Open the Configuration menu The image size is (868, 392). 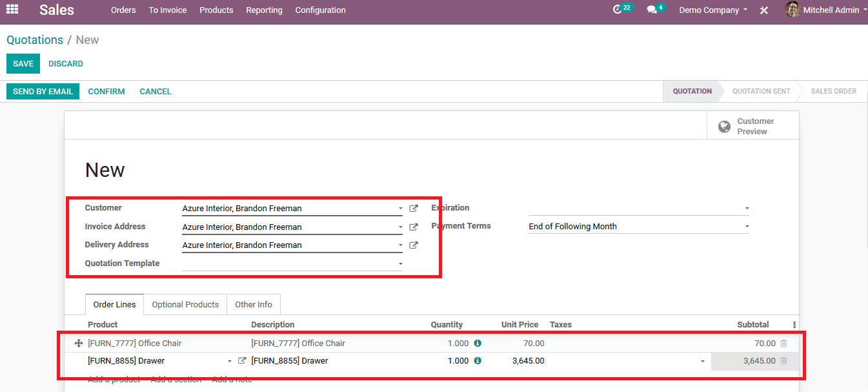pyautogui.click(x=320, y=10)
